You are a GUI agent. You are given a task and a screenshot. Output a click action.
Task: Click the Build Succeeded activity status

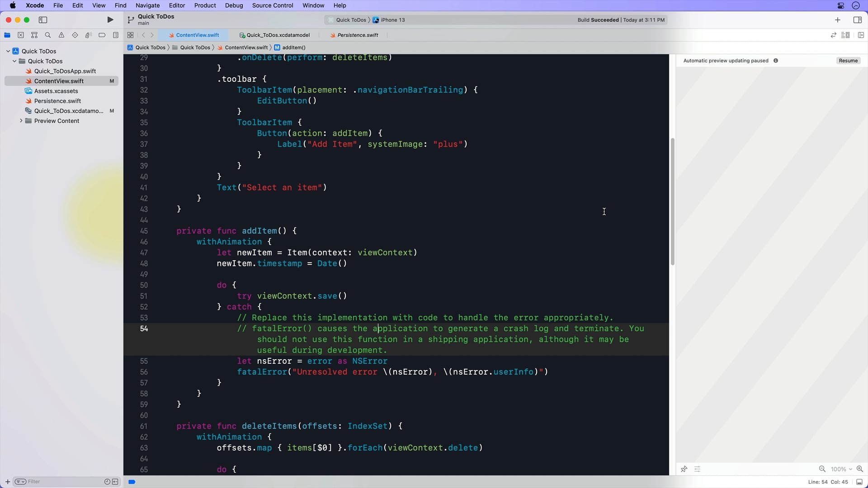click(621, 20)
